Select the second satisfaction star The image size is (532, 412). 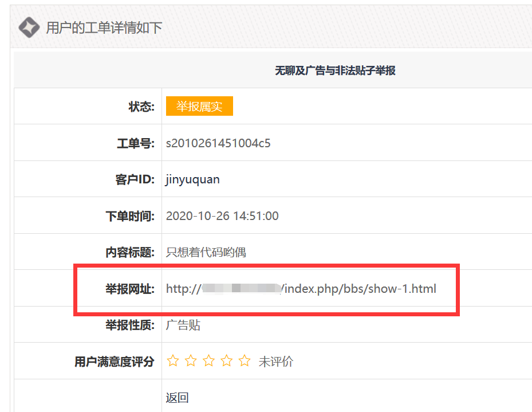coord(191,361)
